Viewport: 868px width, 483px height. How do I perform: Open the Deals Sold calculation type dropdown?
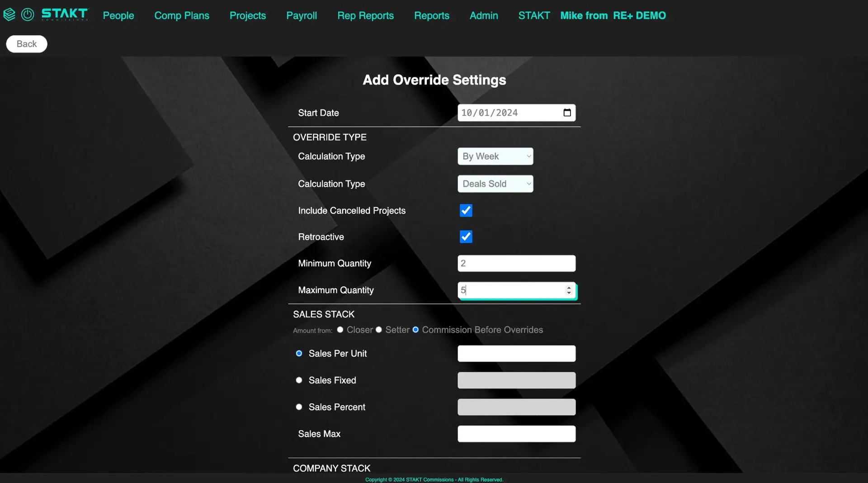(495, 184)
